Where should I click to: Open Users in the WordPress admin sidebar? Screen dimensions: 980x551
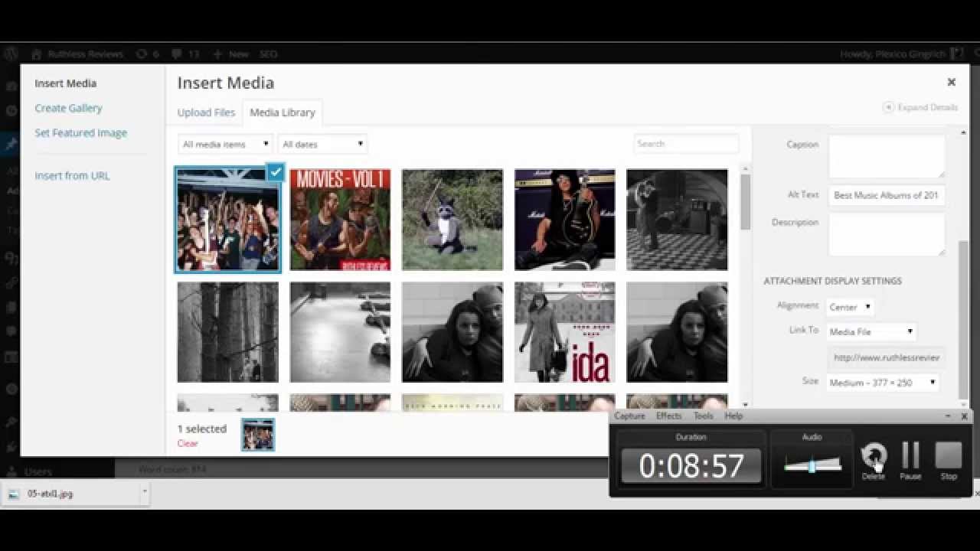(x=38, y=472)
